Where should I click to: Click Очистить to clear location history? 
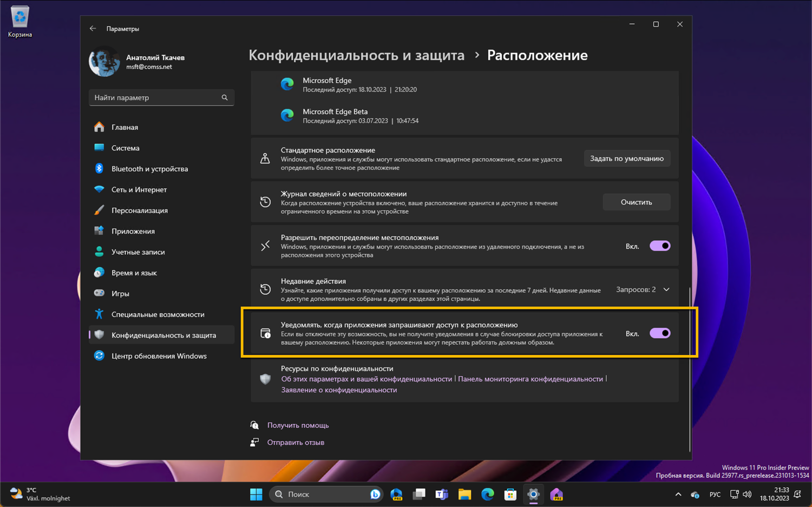[637, 202]
